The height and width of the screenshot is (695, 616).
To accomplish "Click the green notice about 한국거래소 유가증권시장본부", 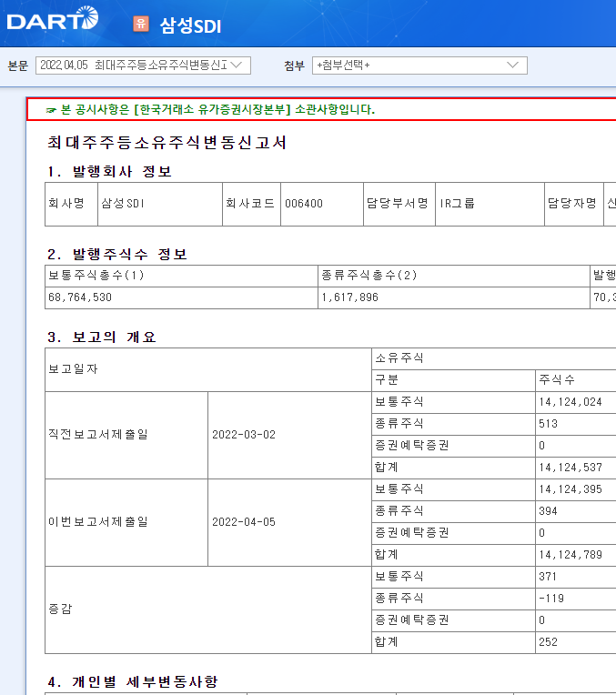I will pyautogui.click(x=211, y=109).
